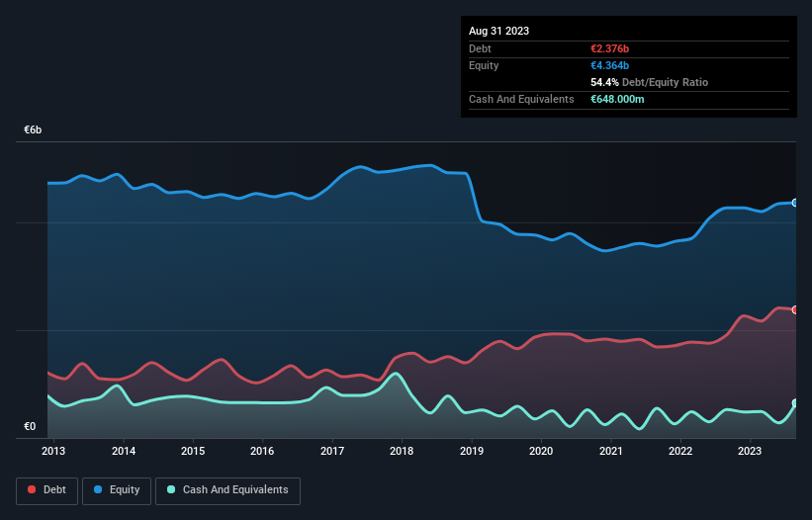Click the 2019 x-axis label
This screenshot has width=812, height=520.
pyautogui.click(x=471, y=451)
